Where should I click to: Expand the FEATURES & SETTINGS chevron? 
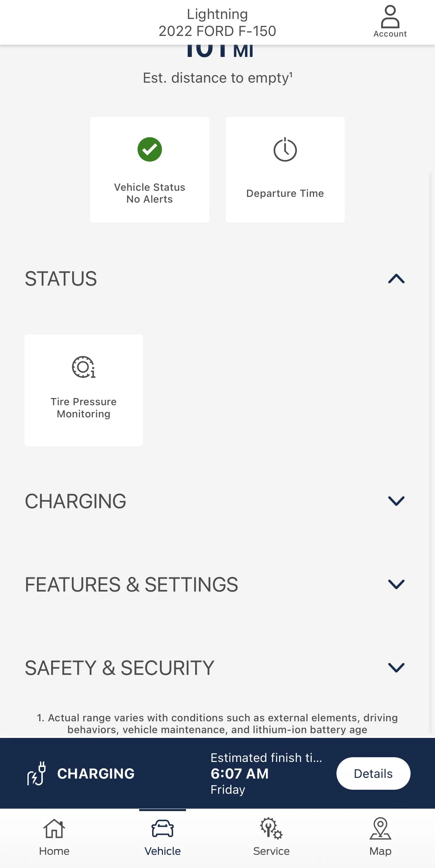point(396,584)
